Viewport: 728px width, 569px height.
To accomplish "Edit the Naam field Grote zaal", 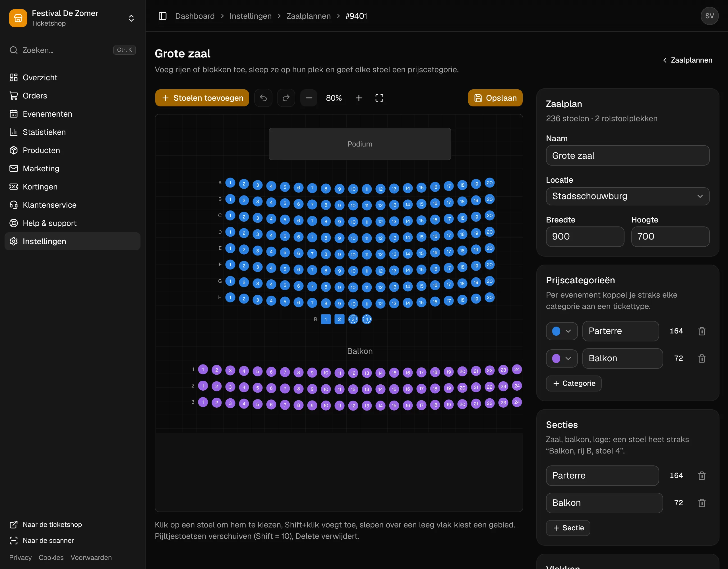I will click(x=628, y=155).
